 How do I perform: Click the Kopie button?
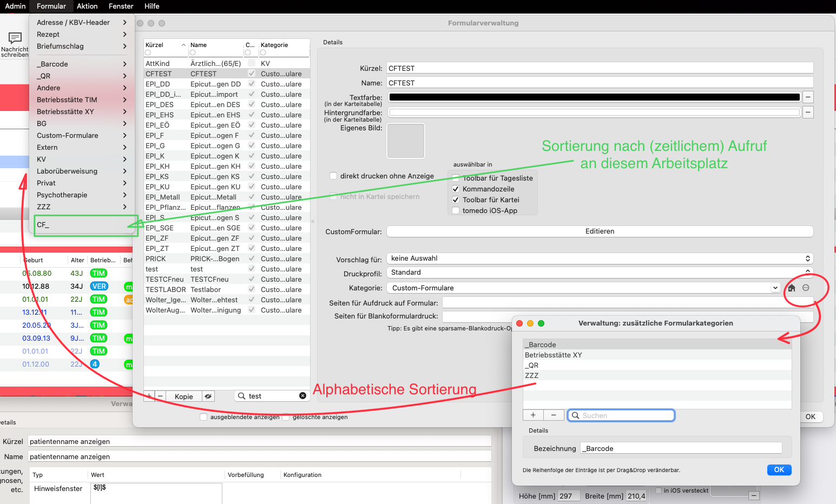(183, 396)
